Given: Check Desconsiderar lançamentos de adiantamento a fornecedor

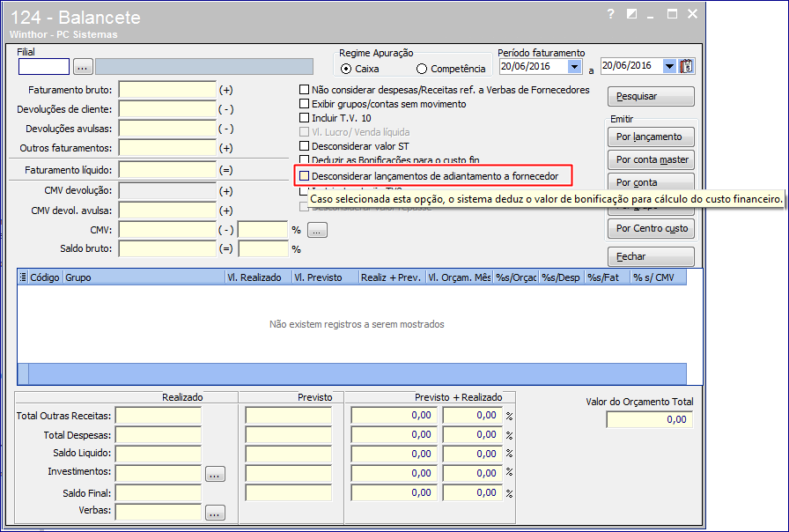Looking at the screenshot, I should pyautogui.click(x=304, y=176).
